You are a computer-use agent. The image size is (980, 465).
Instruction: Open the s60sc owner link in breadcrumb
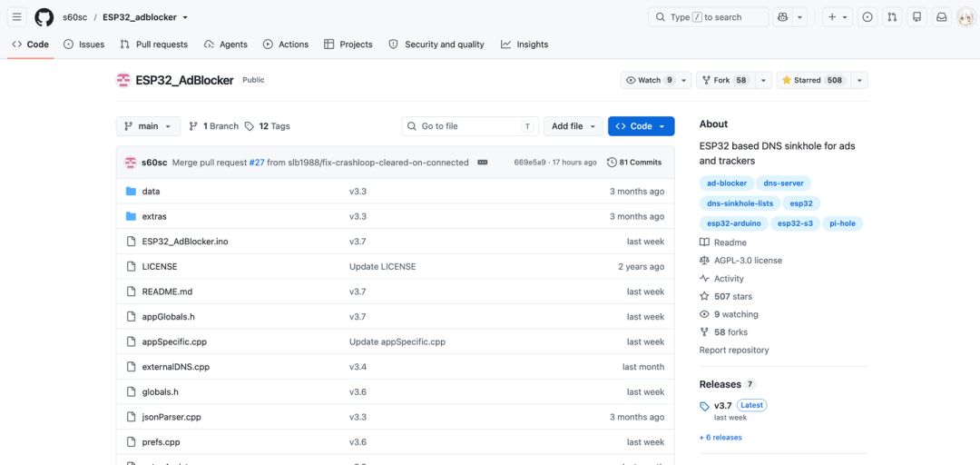tap(74, 17)
